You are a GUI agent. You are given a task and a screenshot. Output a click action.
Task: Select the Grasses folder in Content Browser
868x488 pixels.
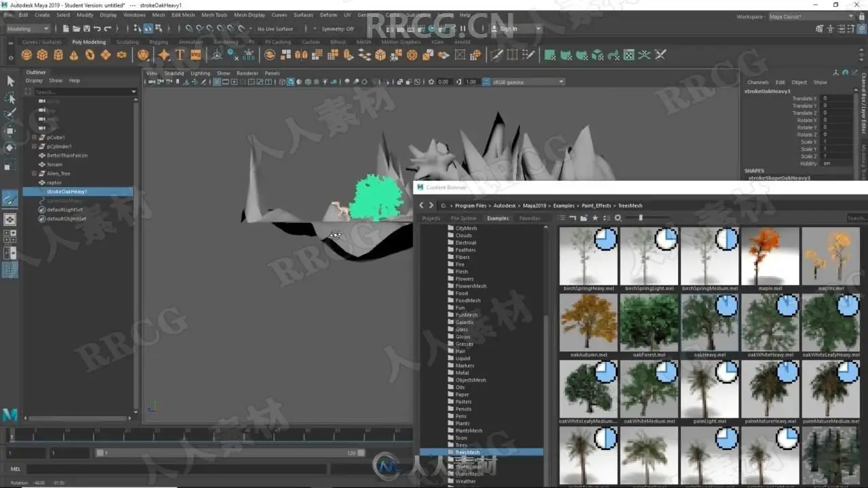coord(465,344)
